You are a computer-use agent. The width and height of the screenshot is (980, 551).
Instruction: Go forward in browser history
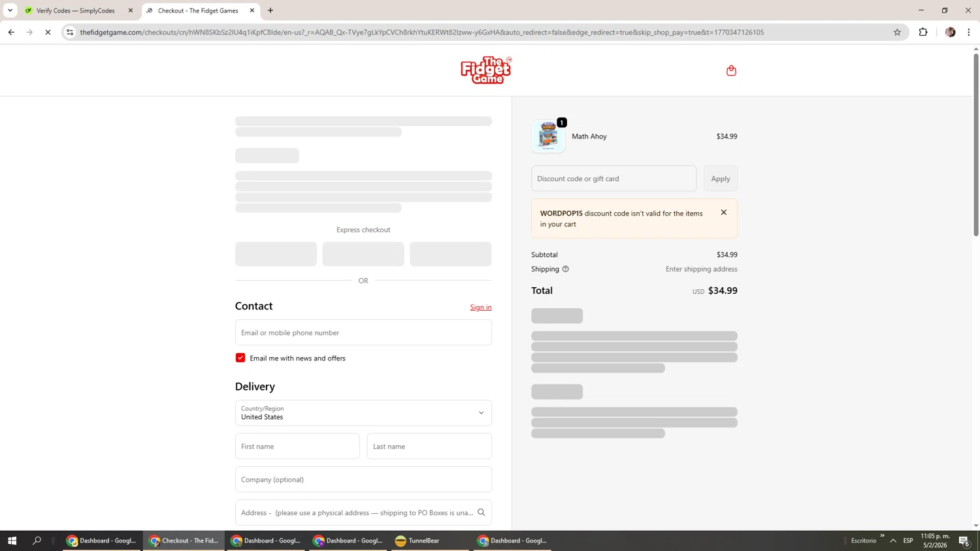(x=29, y=32)
